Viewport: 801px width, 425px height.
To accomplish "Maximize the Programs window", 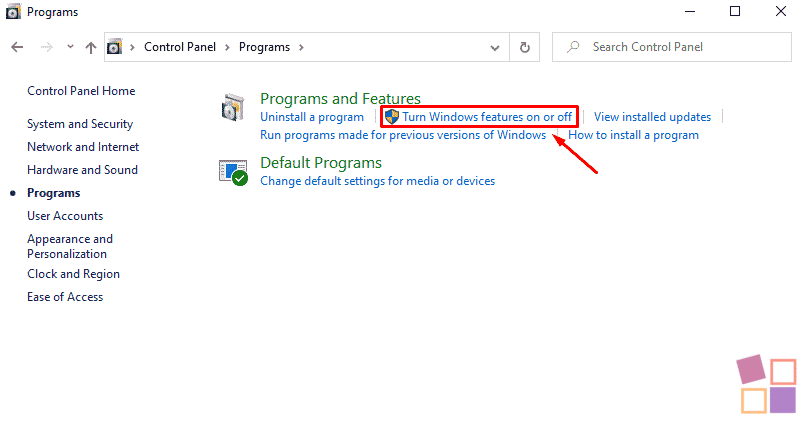I will (735, 11).
